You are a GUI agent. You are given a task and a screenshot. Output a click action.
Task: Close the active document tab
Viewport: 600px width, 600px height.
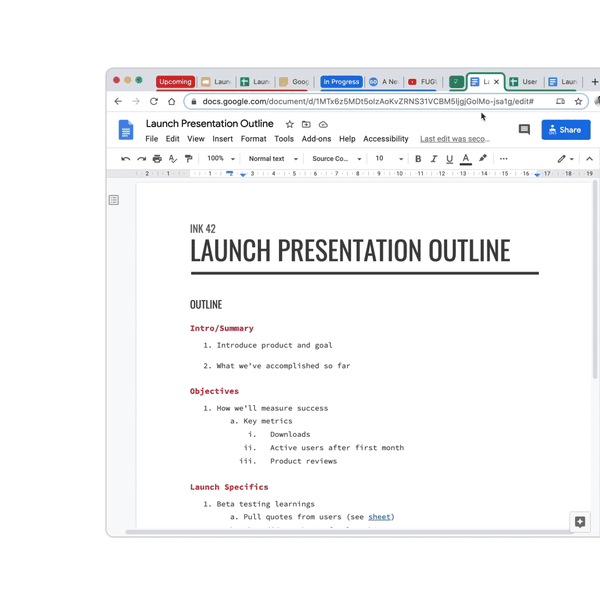(496, 82)
